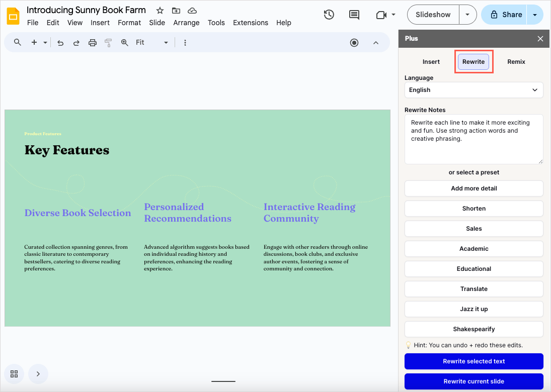Open the Language English dropdown
551x392 pixels.
tap(474, 90)
